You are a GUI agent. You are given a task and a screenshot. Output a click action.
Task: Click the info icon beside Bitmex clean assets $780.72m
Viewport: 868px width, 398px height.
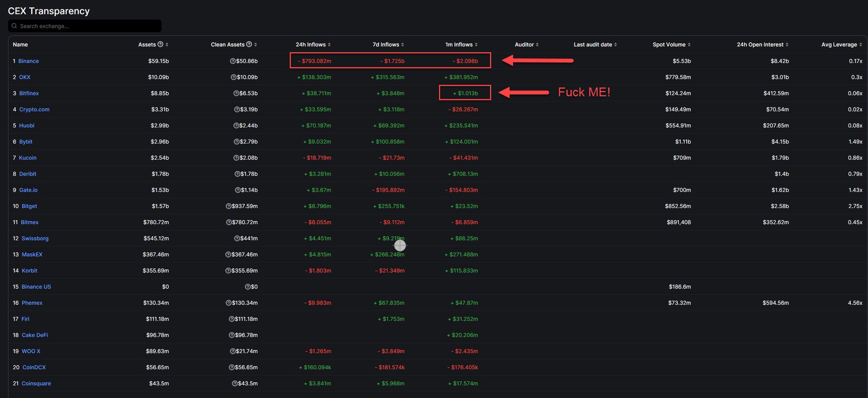click(229, 222)
